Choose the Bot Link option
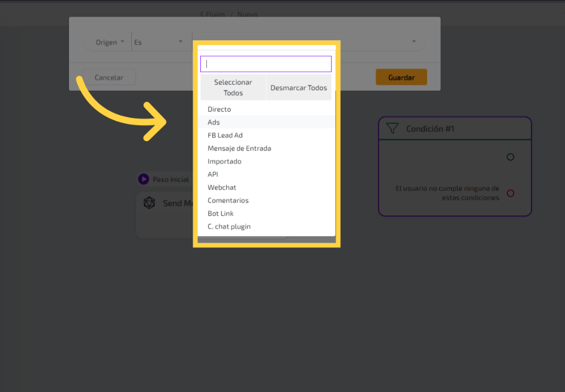This screenshot has height=392, width=565. pyautogui.click(x=221, y=213)
